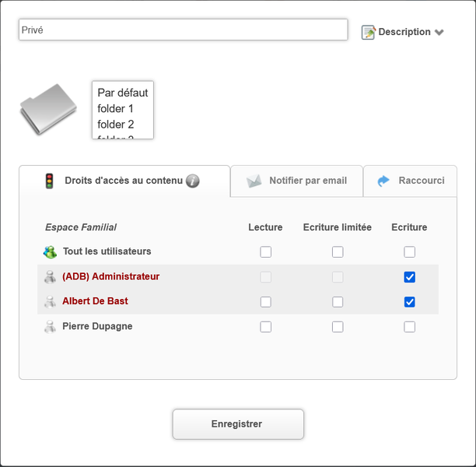Click the blue arrow Raccourci icon
Viewport: 476px width, 467px height.
(x=383, y=181)
